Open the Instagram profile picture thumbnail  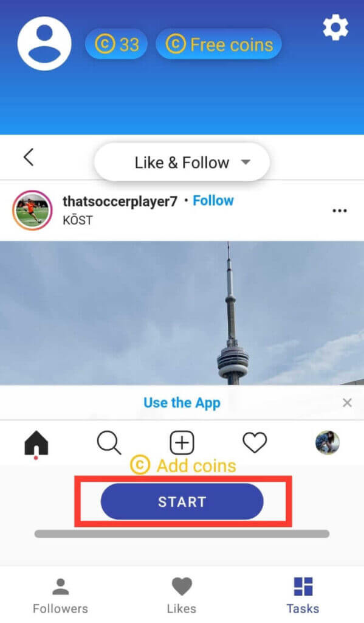[328, 443]
